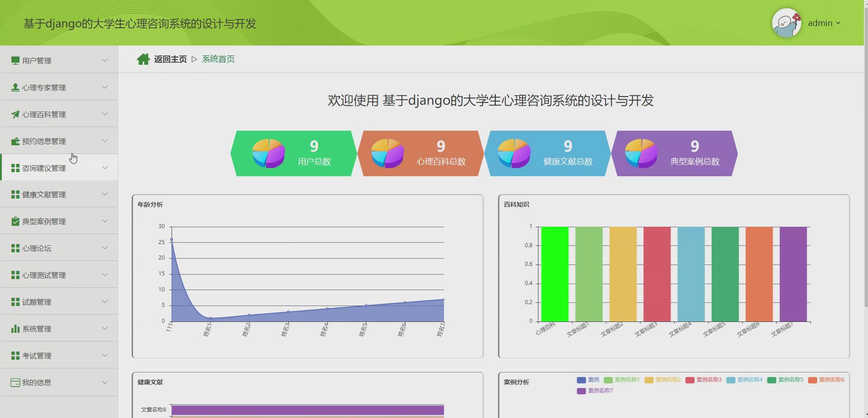Click the pie icon on 典型案例总数 card
868x418 pixels.
[641, 154]
